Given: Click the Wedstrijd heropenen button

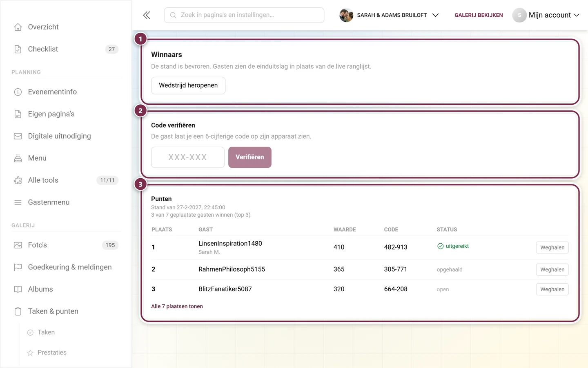Looking at the screenshot, I should tap(188, 85).
